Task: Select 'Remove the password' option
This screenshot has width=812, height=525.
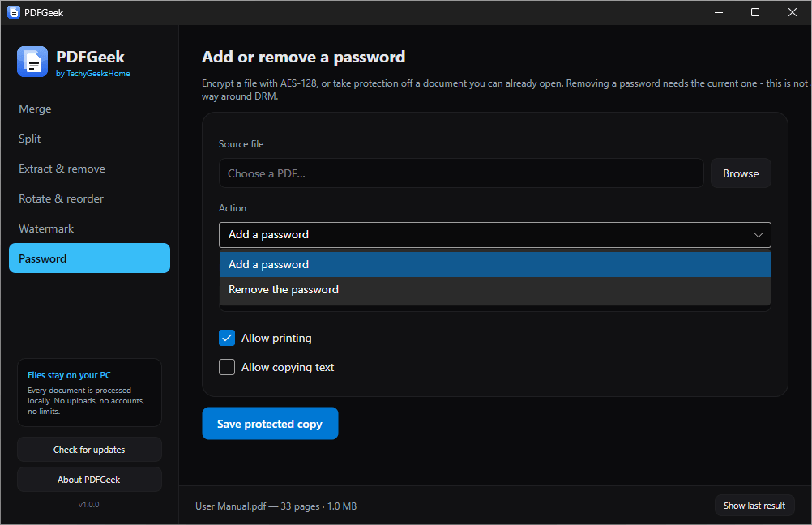Action: tap(494, 289)
